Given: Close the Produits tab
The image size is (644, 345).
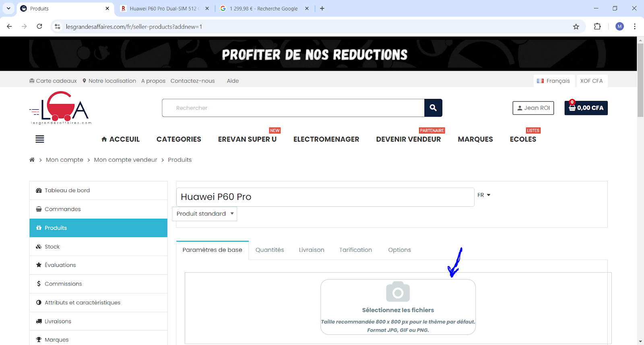Looking at the screenshot, I should point(107,8).
